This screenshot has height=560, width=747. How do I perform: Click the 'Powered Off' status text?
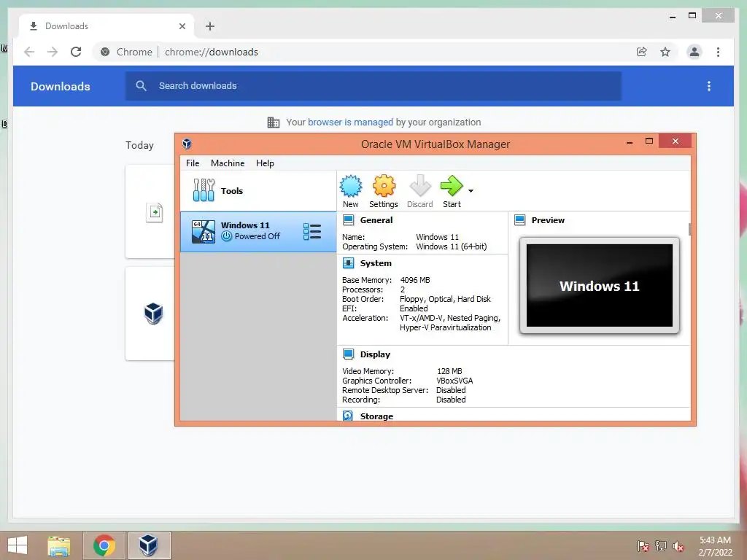tap(258, 236)
